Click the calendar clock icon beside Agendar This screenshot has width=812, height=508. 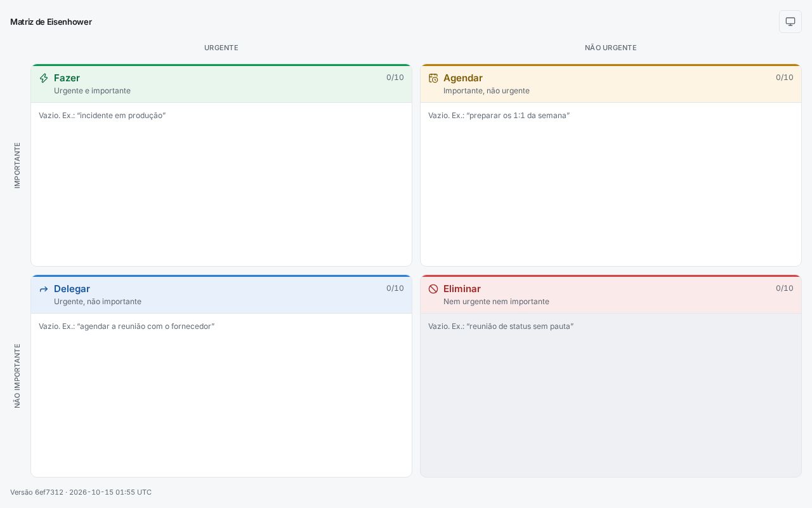[433, 78]
